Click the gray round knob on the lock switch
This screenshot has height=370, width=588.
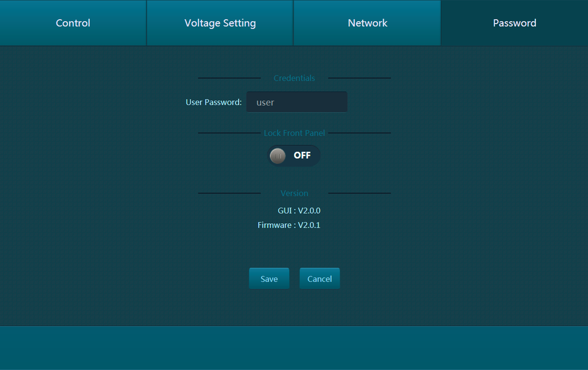pyautogui.click(x=278, y=156)
